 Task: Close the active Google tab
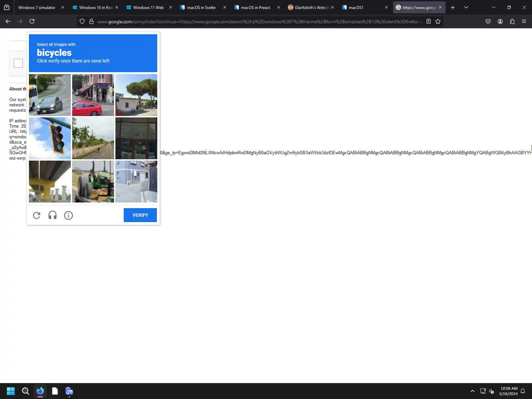coord(440,7)
